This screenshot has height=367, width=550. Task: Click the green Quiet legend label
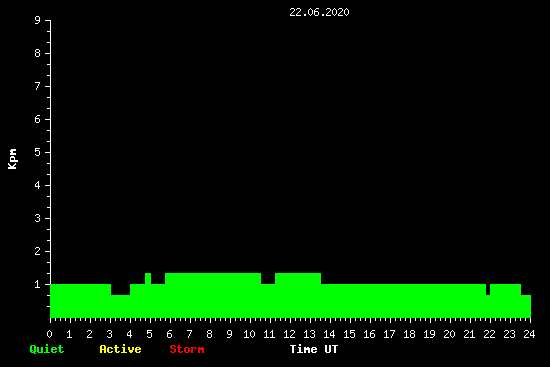[x=47, y=349]
